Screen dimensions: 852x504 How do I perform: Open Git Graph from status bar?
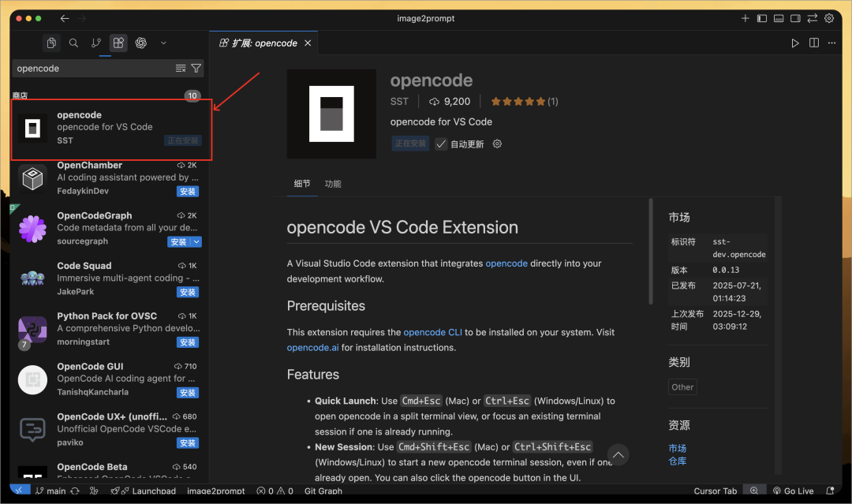tap(323, 491)
